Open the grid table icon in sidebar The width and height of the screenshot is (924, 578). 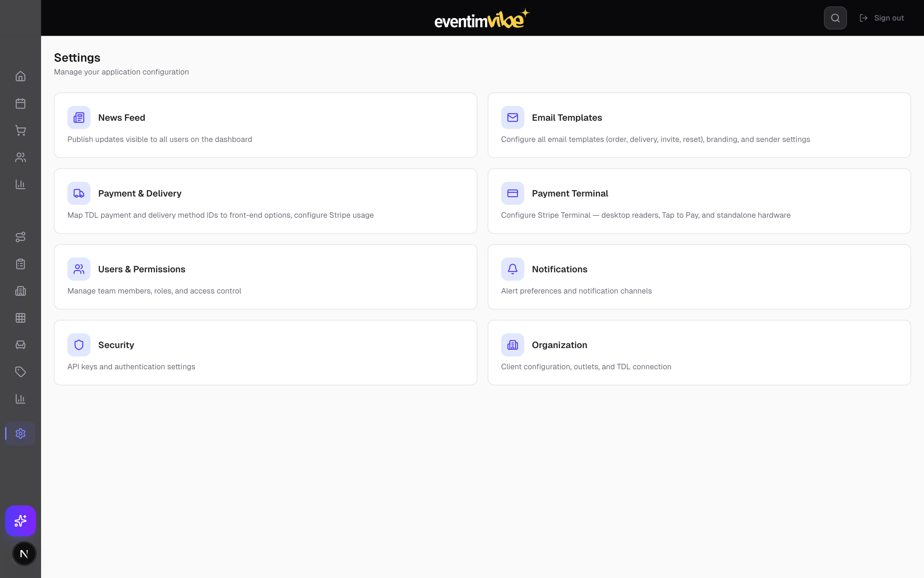coord(20,318)
